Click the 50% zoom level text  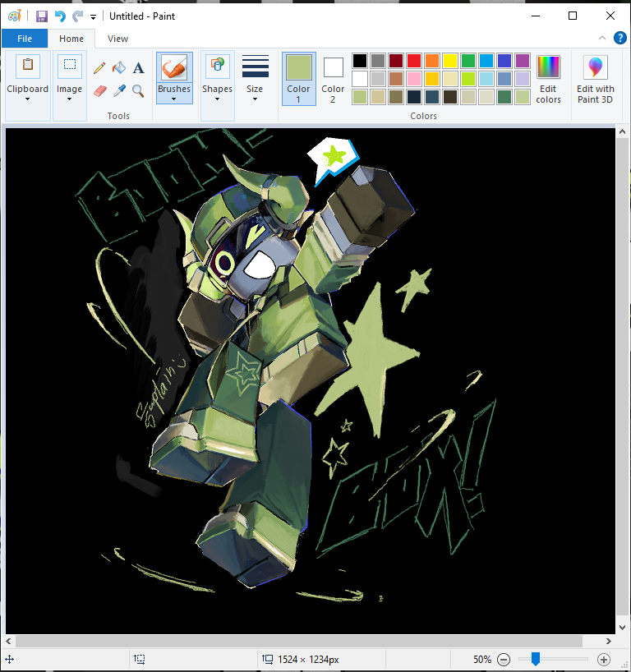point(482,659)
